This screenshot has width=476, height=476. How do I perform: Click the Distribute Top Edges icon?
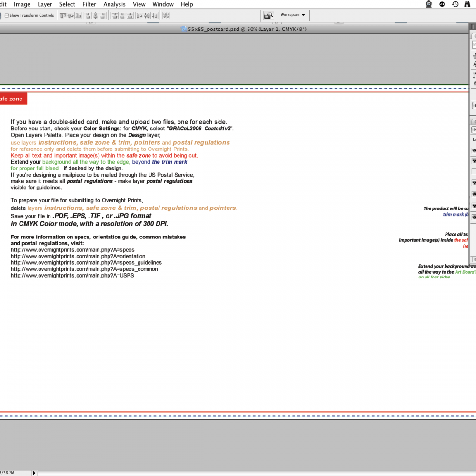click(115, 15)
